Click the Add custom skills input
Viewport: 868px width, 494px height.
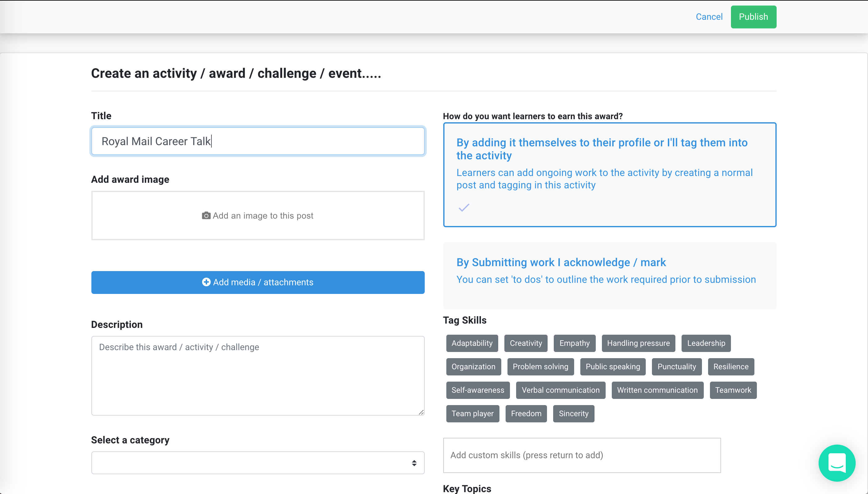582,455
